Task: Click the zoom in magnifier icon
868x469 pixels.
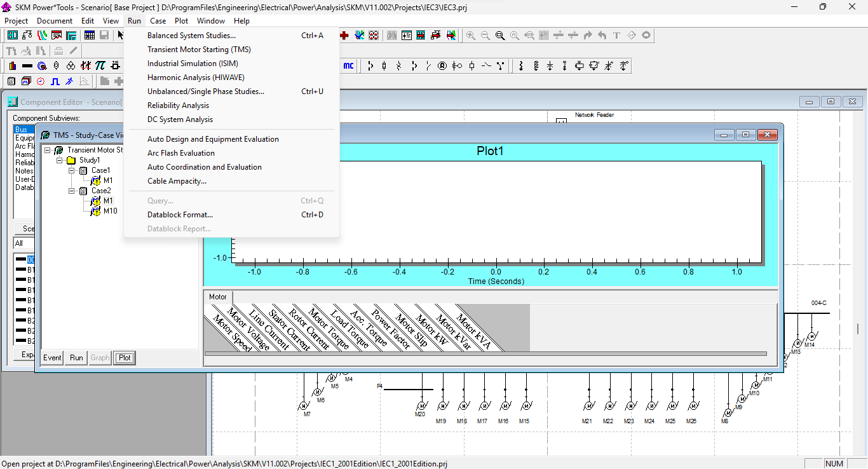Action: point(471,36)
